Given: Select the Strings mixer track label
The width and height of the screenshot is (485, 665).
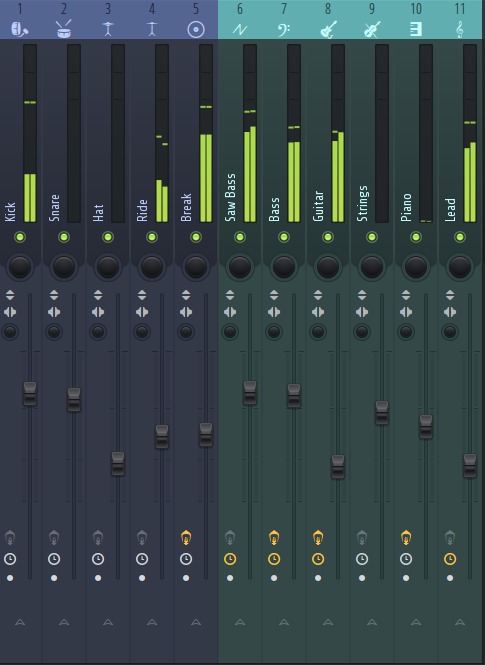Looking at the screenshot, I should [362, 204].
